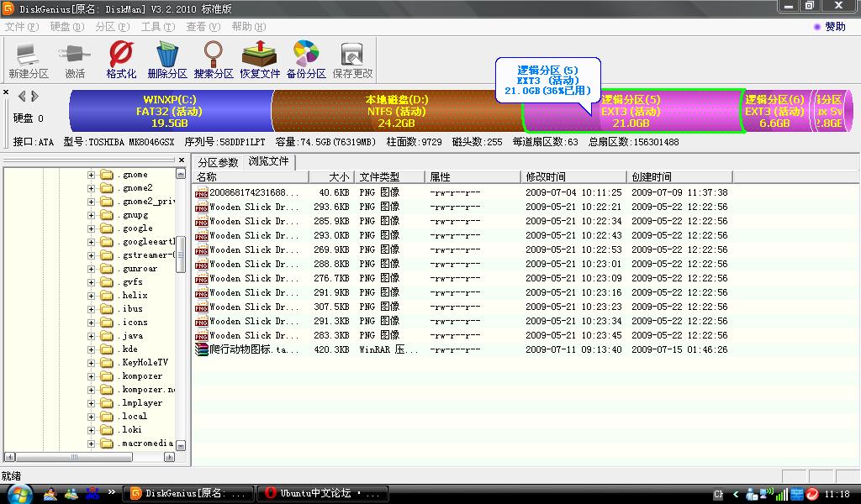The image size is (861, 504).
Task: Click the folder icon next to .helix
Action: (x=107, y=296)
